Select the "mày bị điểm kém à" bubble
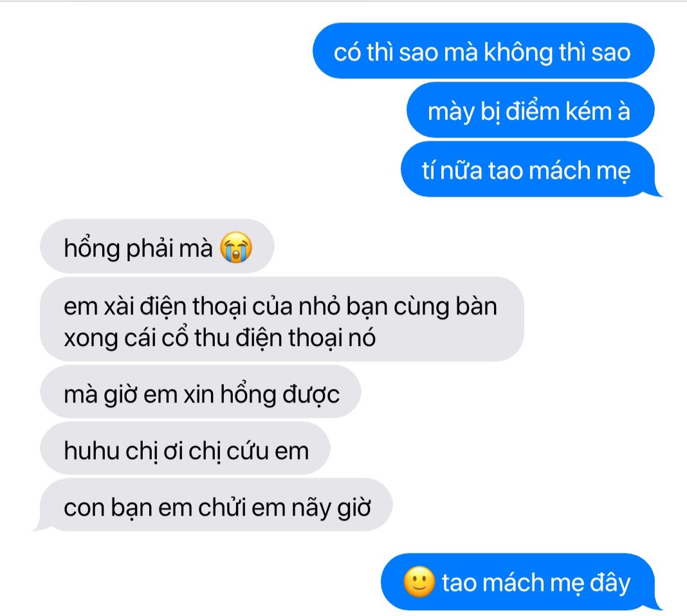This screenshot has height=616, width=687. coord(530,110)
